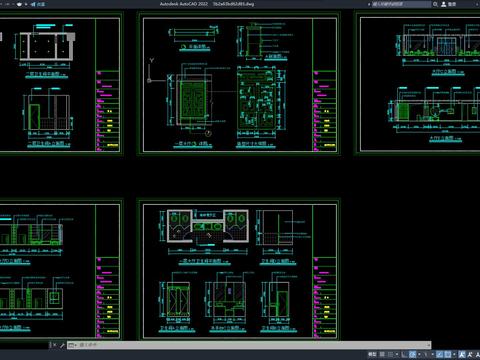This screenshot has height=360, width=480.
Task: Open the recent commands dropdown on command line
Action: tap(72, 345)
